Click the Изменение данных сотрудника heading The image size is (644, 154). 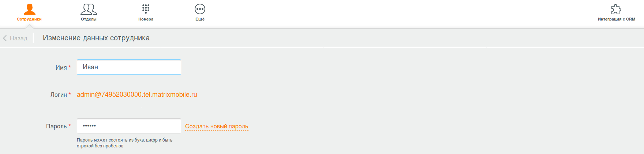(x=96, y=38)
